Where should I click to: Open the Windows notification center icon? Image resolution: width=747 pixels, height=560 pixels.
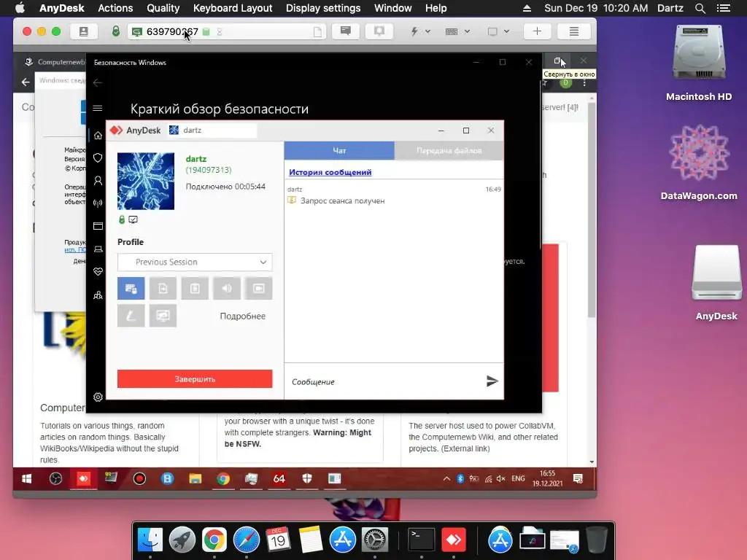coord(578,478)
